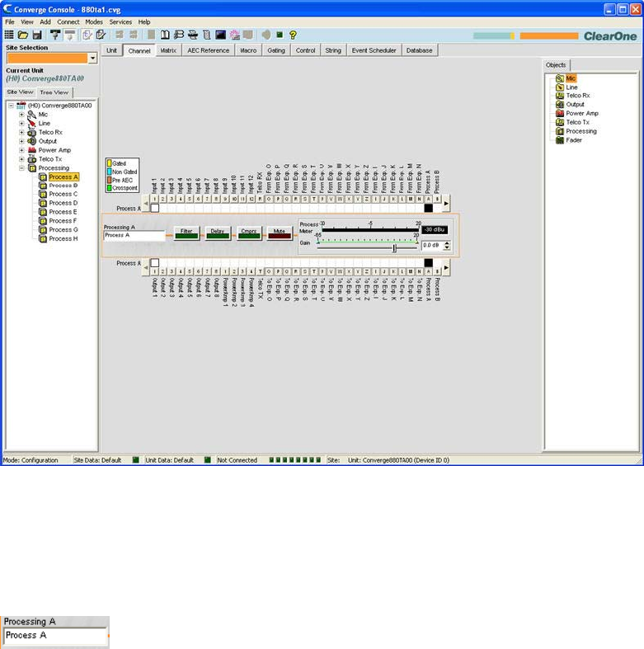Open Cmprs compressor settings button
The image size is (644, 649).
click(x=249, y=233)
